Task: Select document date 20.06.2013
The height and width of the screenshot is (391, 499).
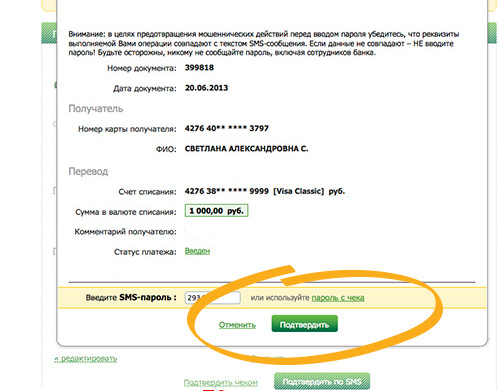Action: (x=206, y=88)
